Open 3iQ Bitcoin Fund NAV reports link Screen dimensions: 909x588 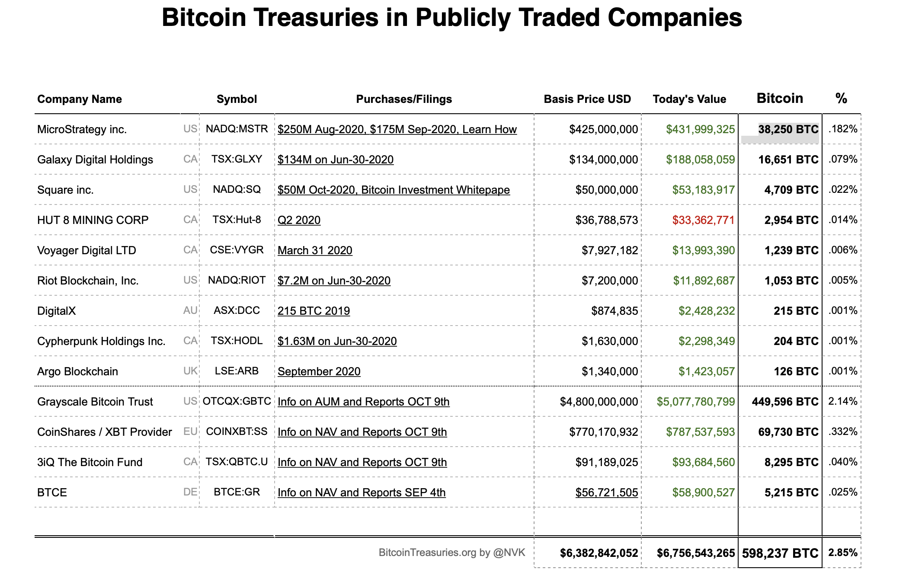[x=362, y=462]
